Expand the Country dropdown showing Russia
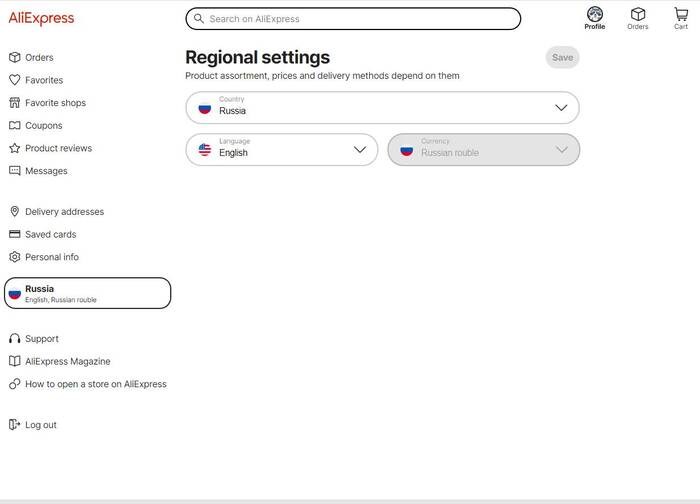 tap(382, 107)
